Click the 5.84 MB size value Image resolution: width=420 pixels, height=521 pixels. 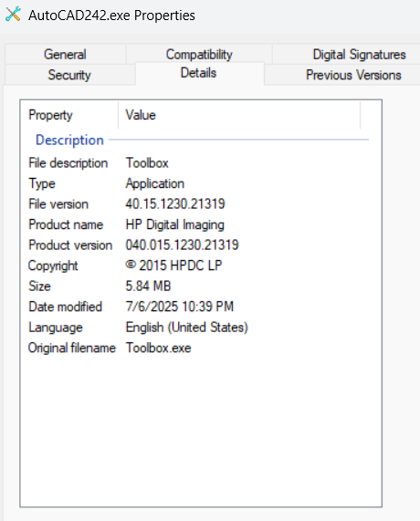click(148, 287)
